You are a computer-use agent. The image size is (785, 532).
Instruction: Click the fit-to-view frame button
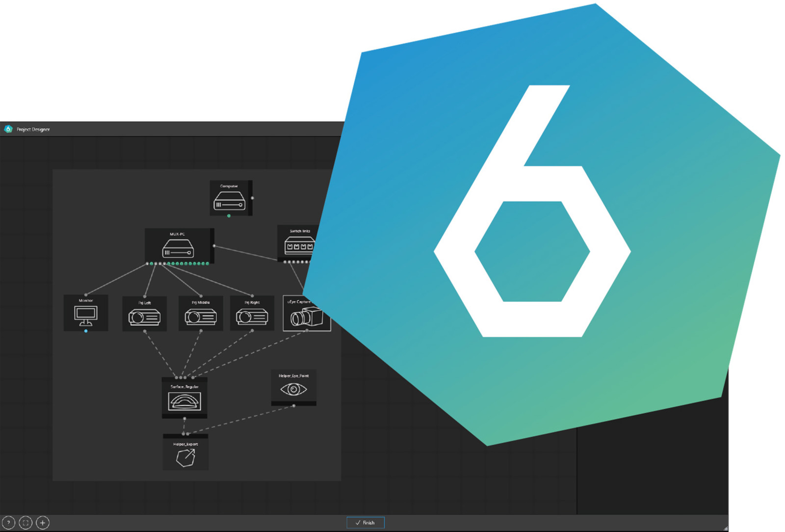(x=26, y=523)
